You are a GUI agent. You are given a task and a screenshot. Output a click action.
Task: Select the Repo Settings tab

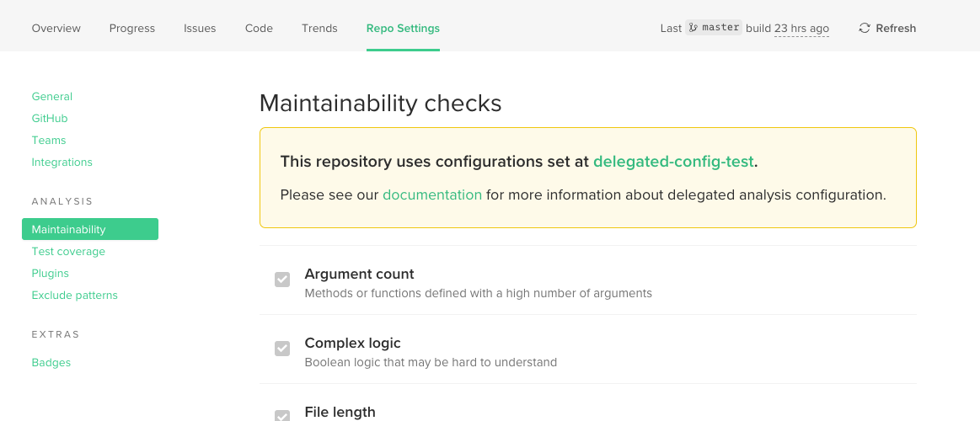(x=403, y=28)
